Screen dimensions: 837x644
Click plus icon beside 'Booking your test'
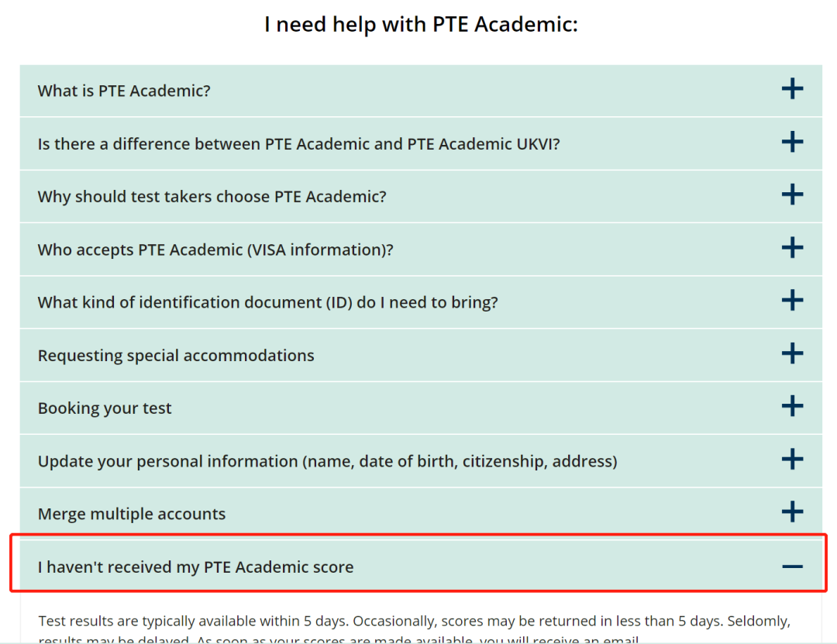tap(792, 406)
